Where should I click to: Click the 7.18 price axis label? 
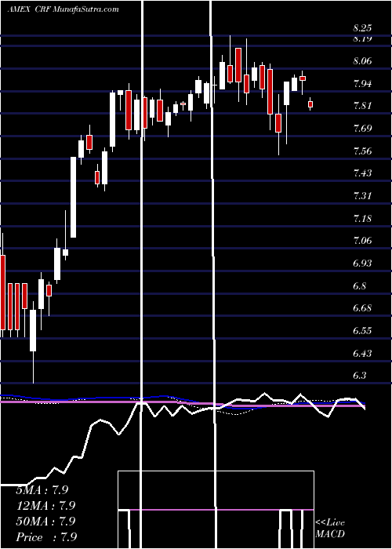point(362,219)
